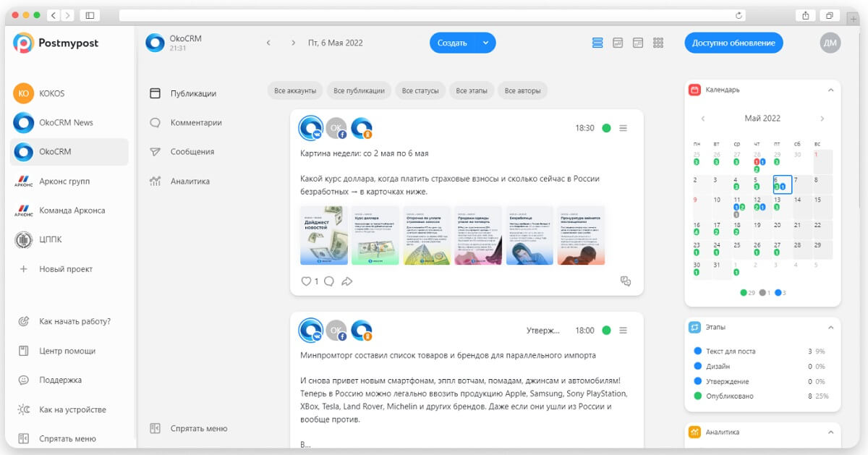The width and height of the screenshot is (868, 455).
Task: Open the Дайджест новостей image thumbnail
Action: pos(325,235)
